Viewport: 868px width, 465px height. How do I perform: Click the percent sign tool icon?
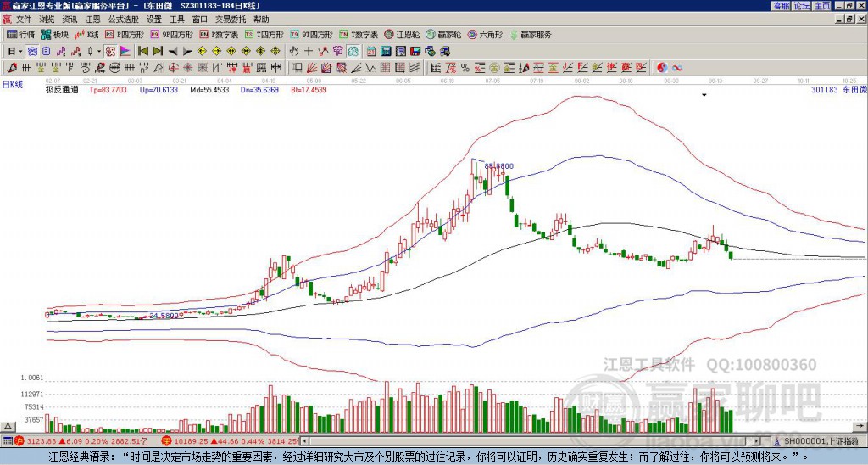point(465,68)
